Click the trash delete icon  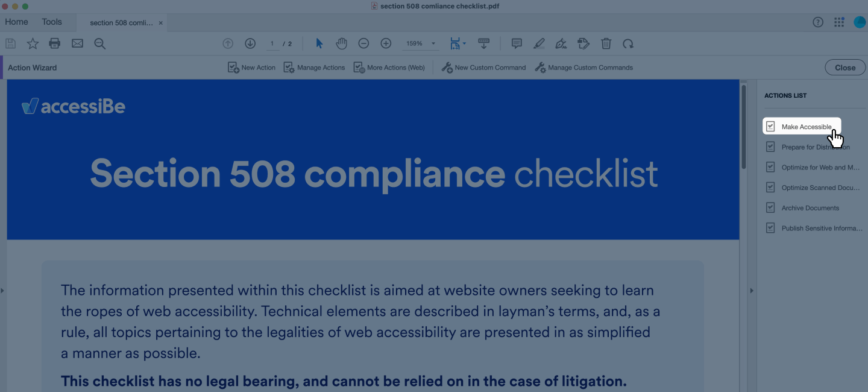(606, 43)
